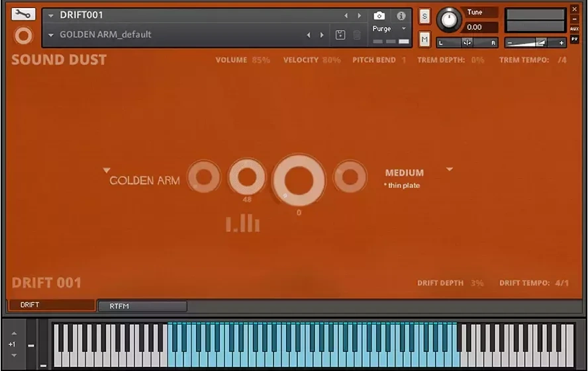This screenshot has width=588, height=371.
Task: Click the PV button at top right
Action: (574, 39)
